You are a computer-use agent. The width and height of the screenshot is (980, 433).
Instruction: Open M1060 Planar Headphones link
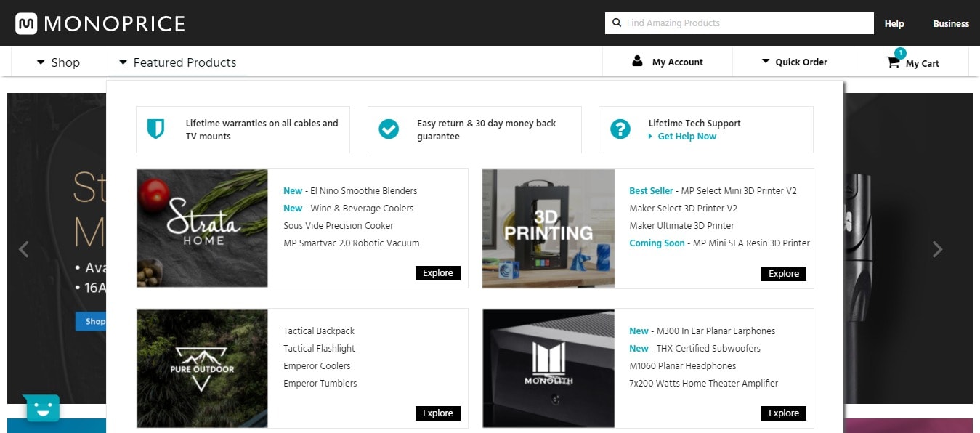[683, 366]
